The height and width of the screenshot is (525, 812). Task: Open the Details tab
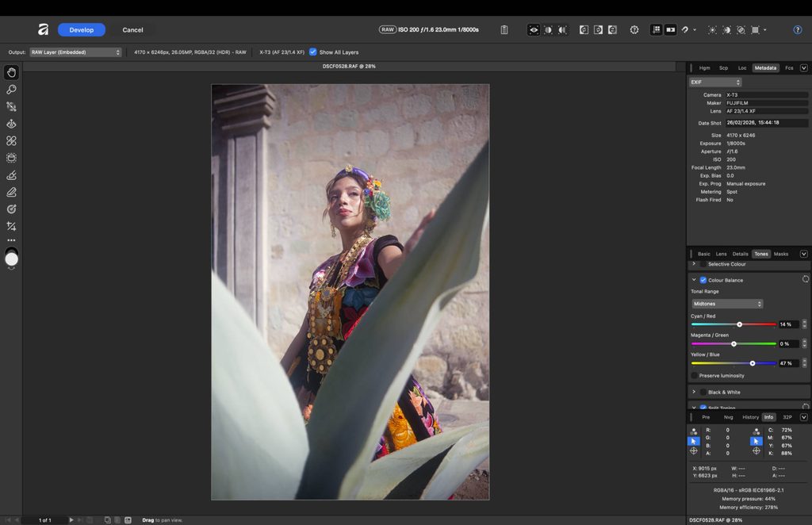coord(740,254)
